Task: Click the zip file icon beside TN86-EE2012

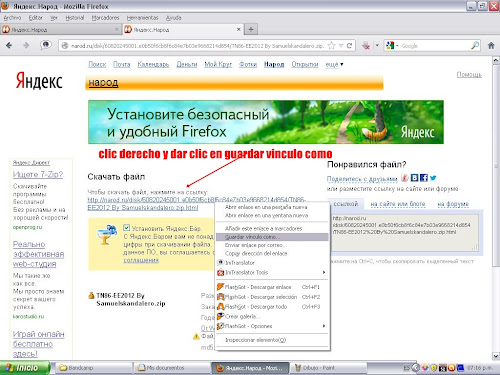Action: [91, 295]
